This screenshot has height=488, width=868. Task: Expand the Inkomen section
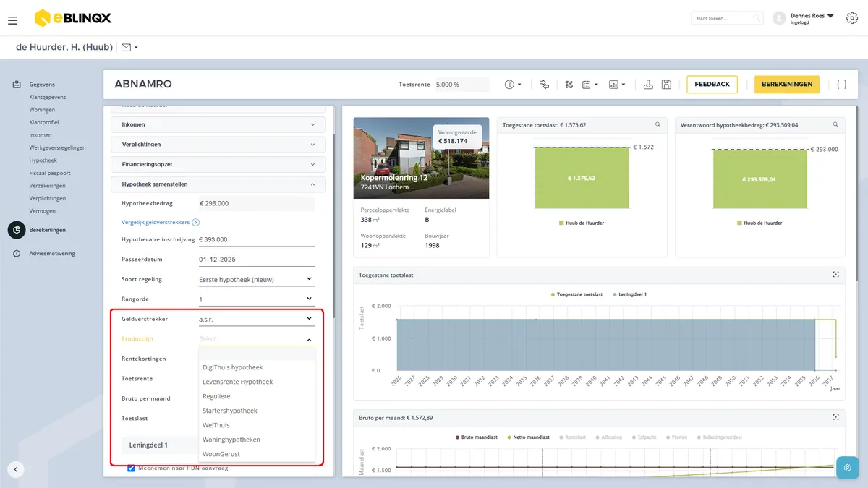218,124
